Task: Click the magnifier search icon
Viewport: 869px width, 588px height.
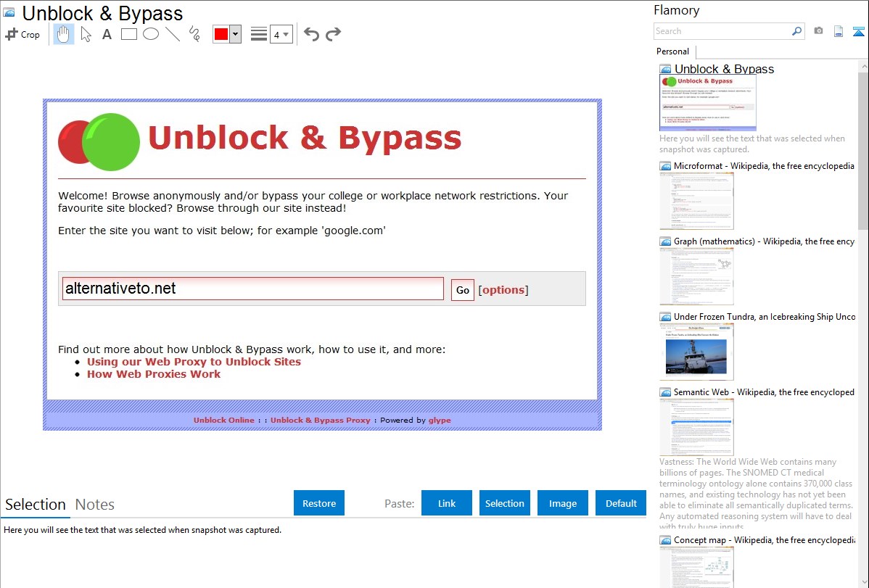Action: pos(797,31)
